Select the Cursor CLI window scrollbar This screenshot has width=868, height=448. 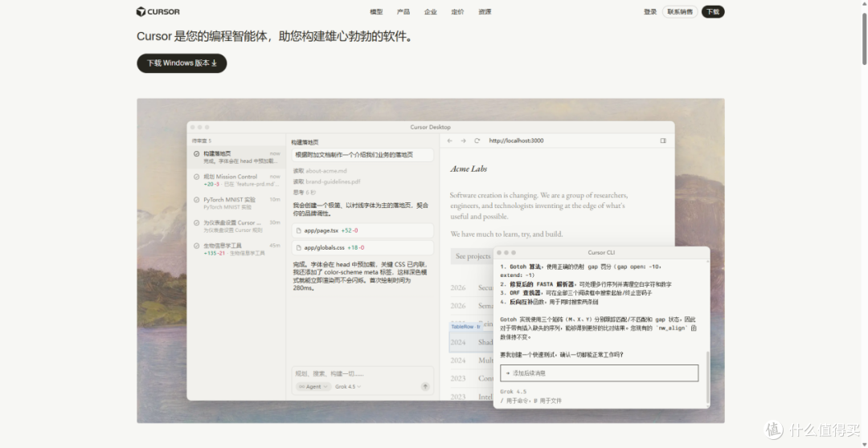click(x=707, y=378)
